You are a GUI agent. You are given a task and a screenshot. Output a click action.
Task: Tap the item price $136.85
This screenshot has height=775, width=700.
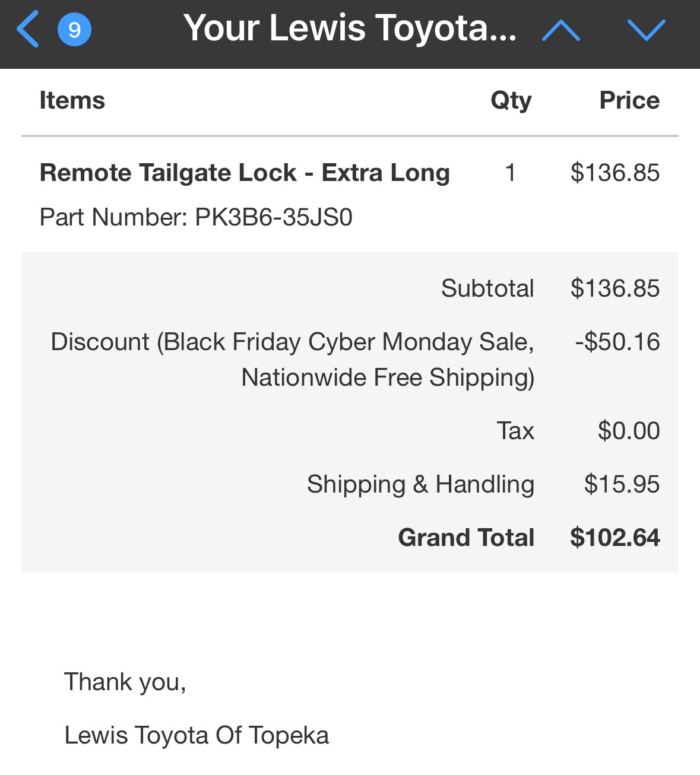(x=615, y=173)
